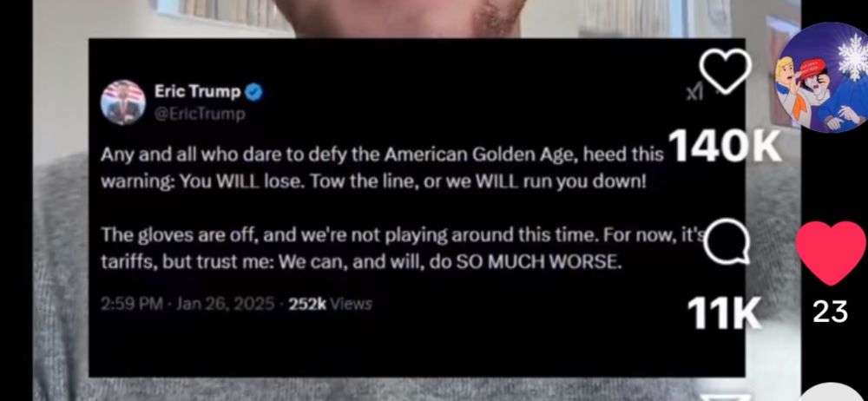Click the Eric Trump display name
Image resolution: width=868 pixels, height=401 pixels.
click(198, 91)
